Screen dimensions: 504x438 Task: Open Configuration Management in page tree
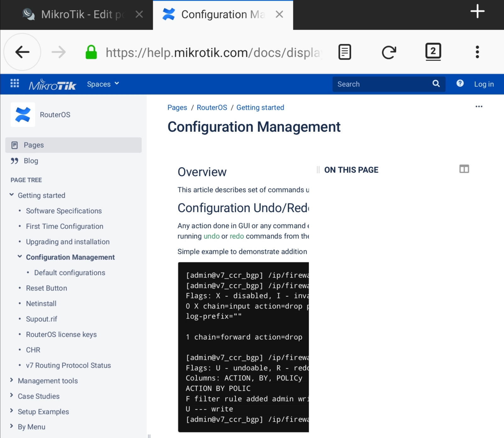pyautogui.click(x=70, y=257)
